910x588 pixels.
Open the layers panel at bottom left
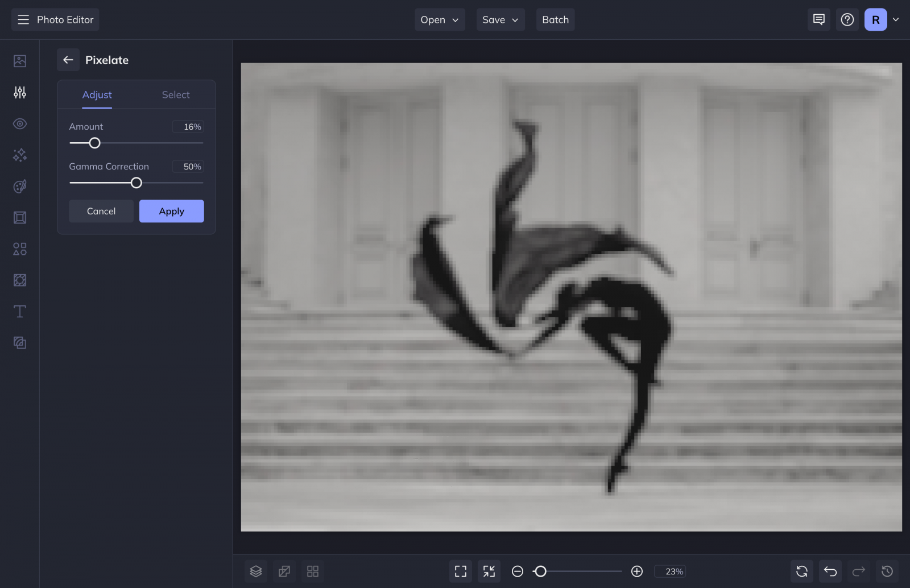pos(255,571)
